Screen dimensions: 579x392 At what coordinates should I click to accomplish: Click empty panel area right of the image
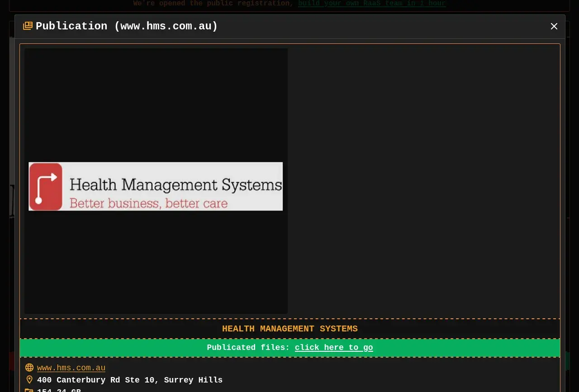click(x=423, y=181)
